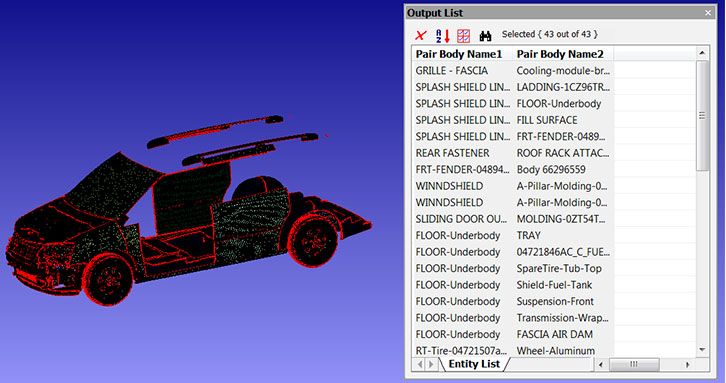Click the select-all grid icon
726x383 pixels.
coord(463,36)
